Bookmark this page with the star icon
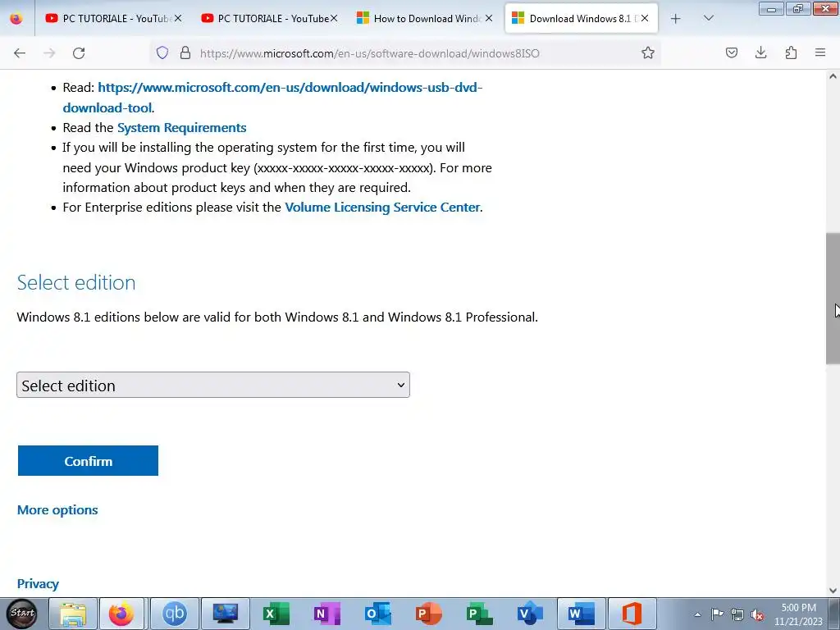 [x=648, y=52]
